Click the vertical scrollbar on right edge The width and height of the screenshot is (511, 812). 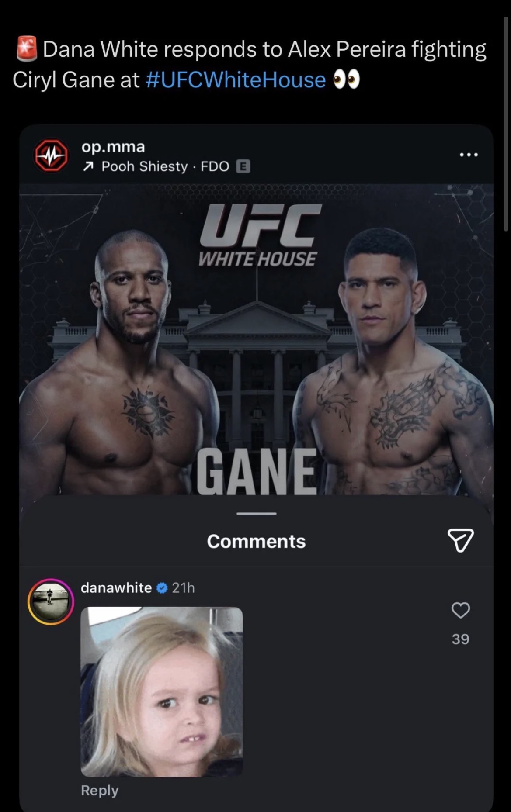(x=506, y=124)
